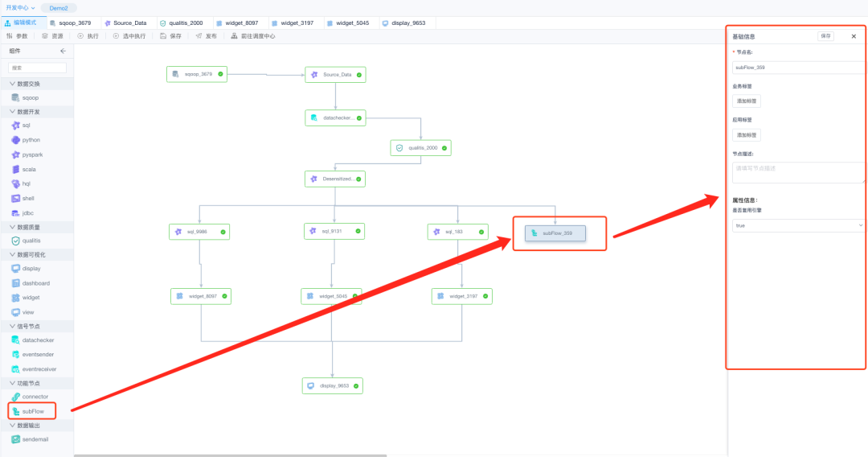The height and width of the screenshot is (457, 868).
Task: Select the subFlow component in sidebar
Action: pos(33,411)
